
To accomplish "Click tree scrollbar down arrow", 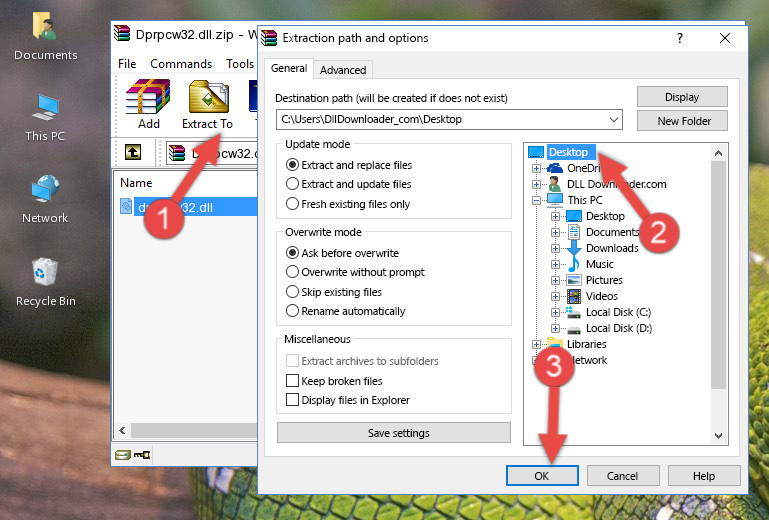I will tap(718, 436).
